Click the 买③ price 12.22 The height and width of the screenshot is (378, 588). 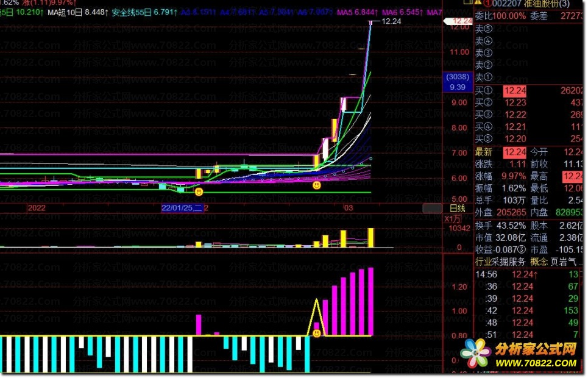coord(515,115)
